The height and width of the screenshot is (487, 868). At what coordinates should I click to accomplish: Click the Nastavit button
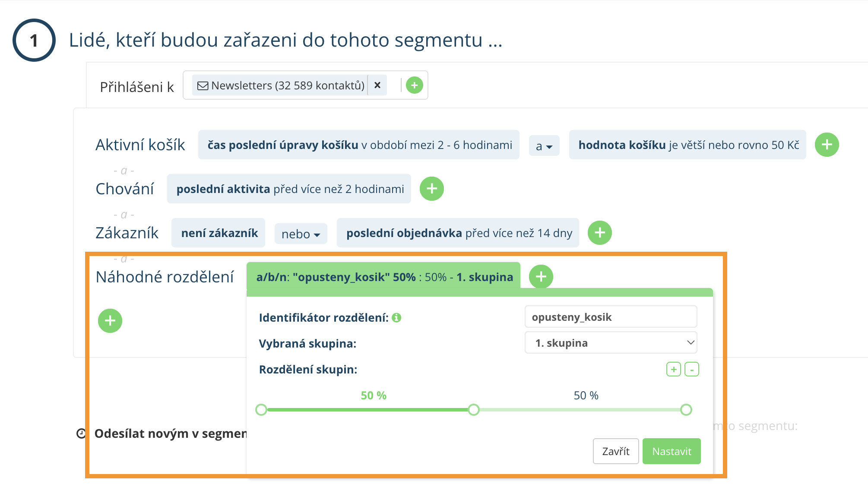[672, 451]
